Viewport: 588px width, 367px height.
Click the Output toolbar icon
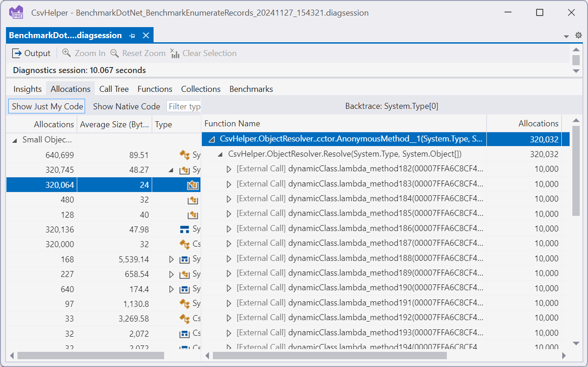pyautogui.click(x=17, y=53)
